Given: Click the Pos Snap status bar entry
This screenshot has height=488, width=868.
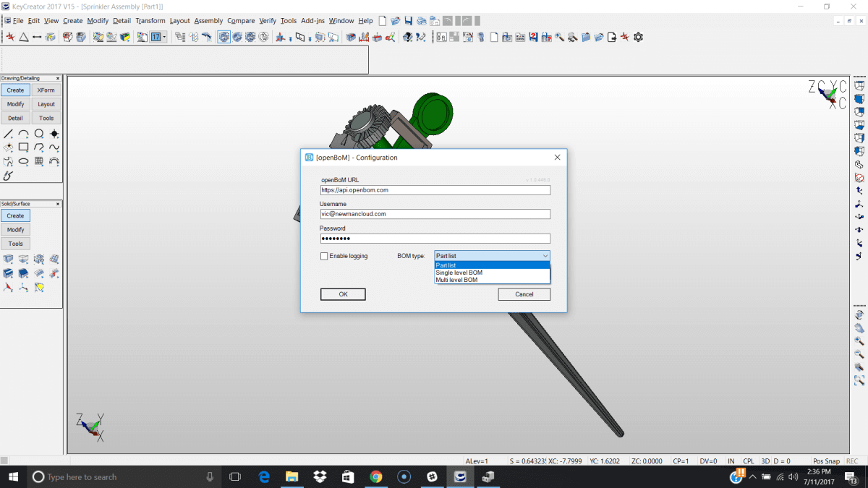Looking at the screenshot, I should 826,461.
